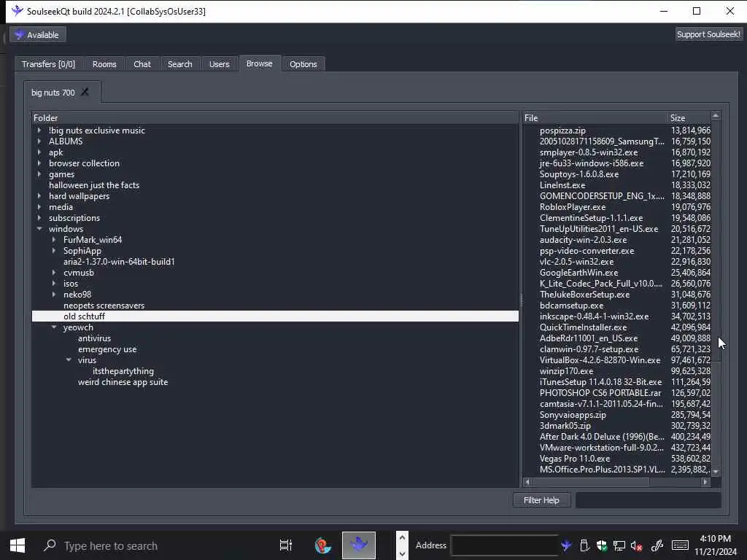Image resolution: width=747 pixels, height=560 pixels.
Task: Expand the apk folder arrow
Action: (39, 152)
